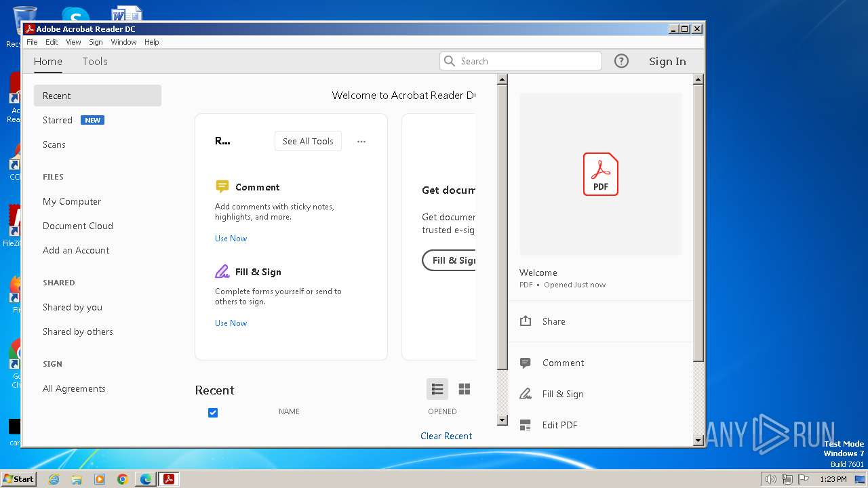Click the Adobe Reader taskbar button
Image resolution: width=868 pixels, height=488 pixels.
[169, 479]
